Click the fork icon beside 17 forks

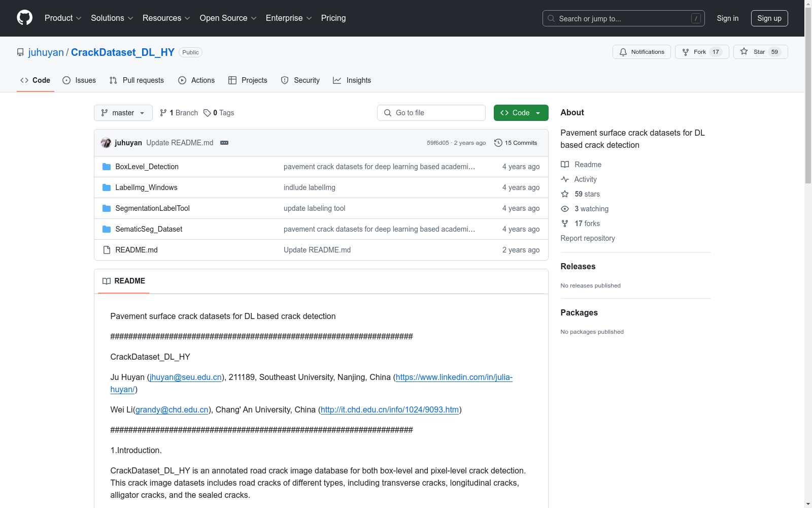pos(565,224)
